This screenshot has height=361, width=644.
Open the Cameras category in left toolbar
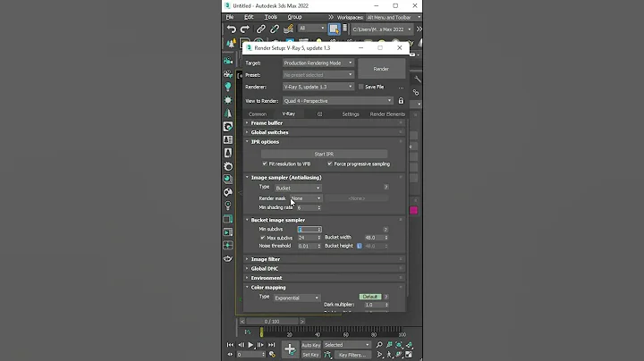[x=228, y=61]
